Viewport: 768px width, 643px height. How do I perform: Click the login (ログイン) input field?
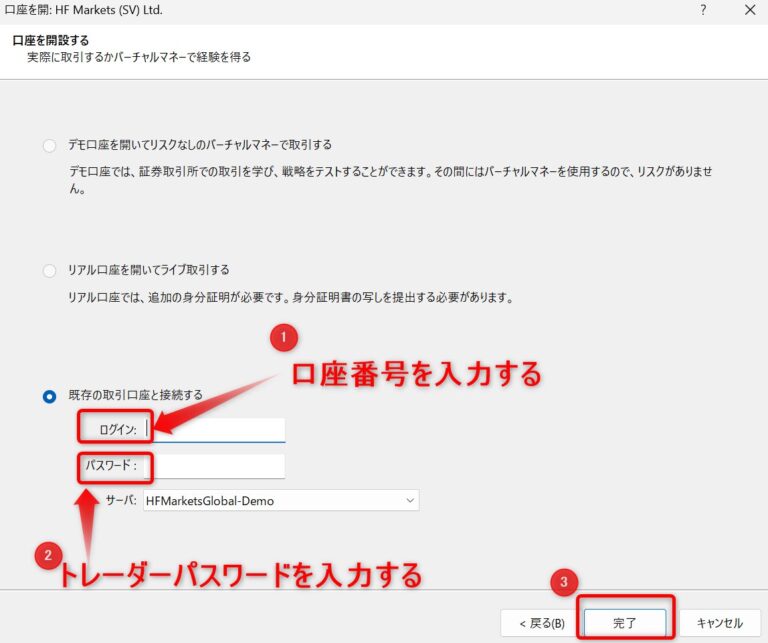click(x=215, y=430)
